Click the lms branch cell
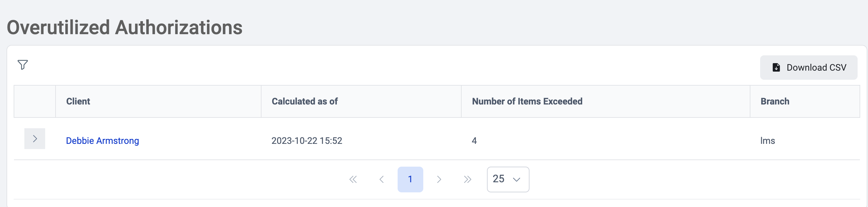 (x=768, y=141)
